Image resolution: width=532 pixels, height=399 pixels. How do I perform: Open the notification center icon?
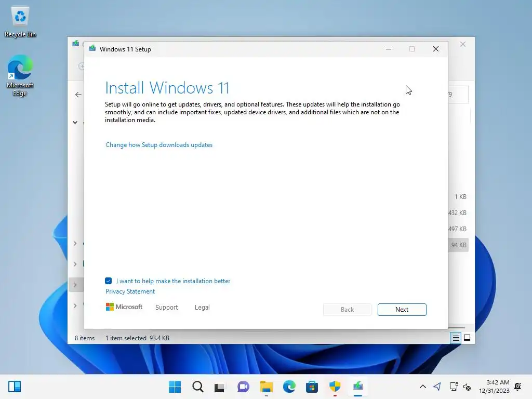click(518, 387)
